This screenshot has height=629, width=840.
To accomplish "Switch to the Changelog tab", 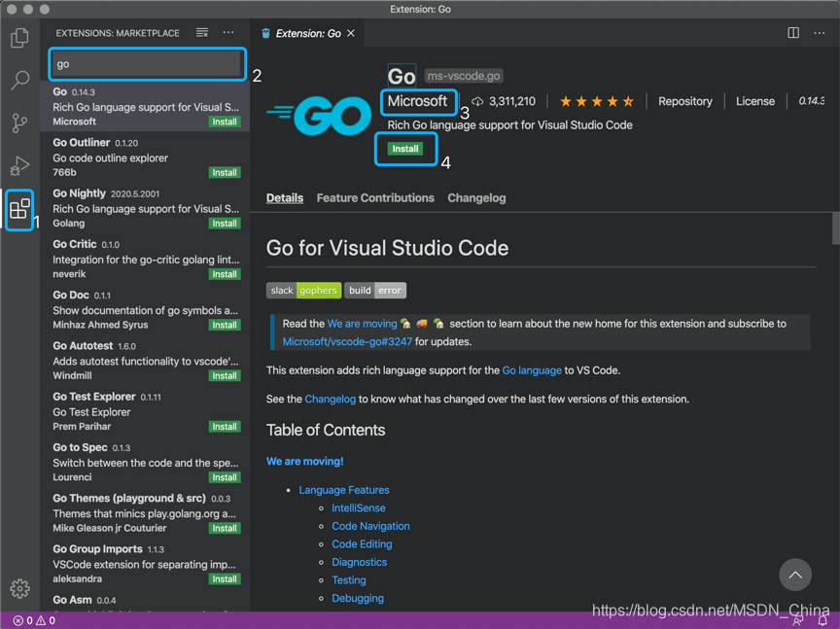I will pyautogui.click(x=476, y=197).
